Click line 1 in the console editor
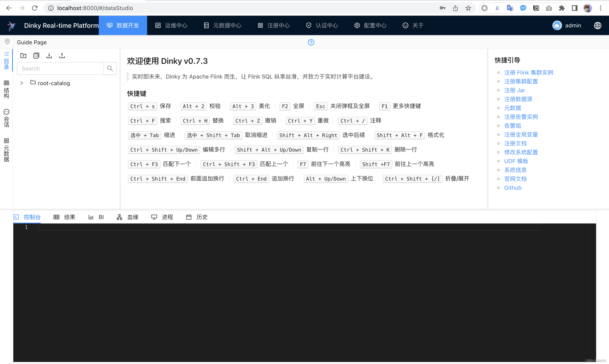 coord(290,227)
